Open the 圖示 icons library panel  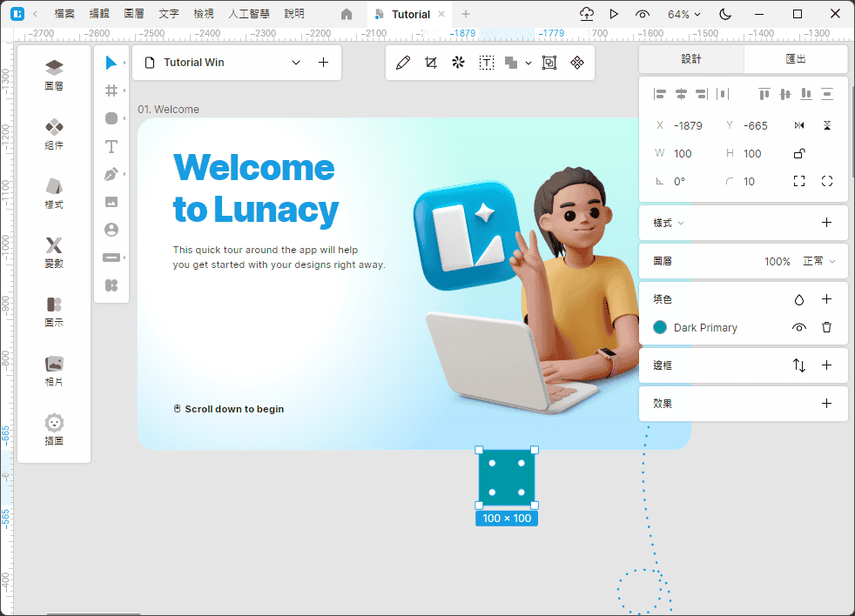(x=54, y=311)
